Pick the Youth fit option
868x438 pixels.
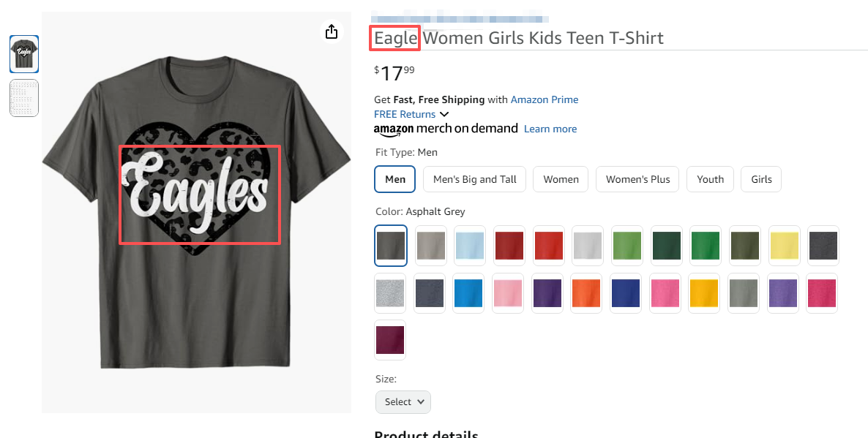(x=710, y=179)
